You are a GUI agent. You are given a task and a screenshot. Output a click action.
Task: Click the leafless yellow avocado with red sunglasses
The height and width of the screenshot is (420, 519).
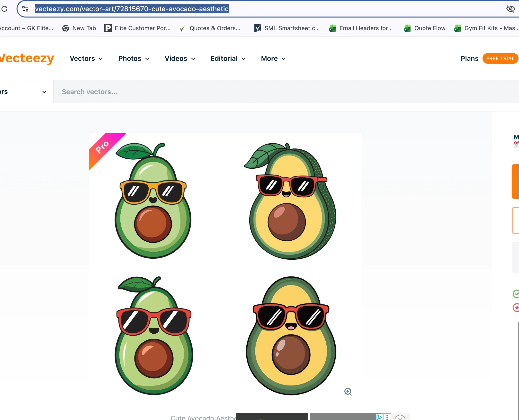[291, 336]
